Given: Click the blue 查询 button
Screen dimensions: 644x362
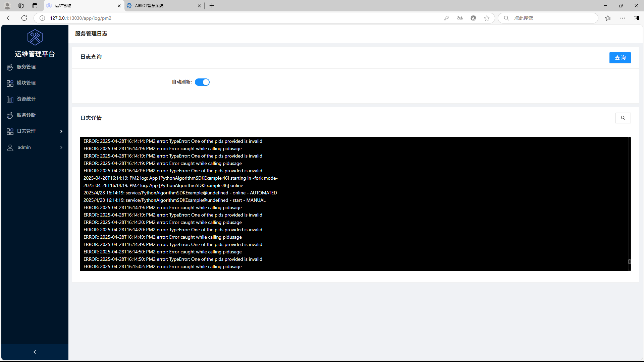Looking at the screenshot, I should coord(620,58).
